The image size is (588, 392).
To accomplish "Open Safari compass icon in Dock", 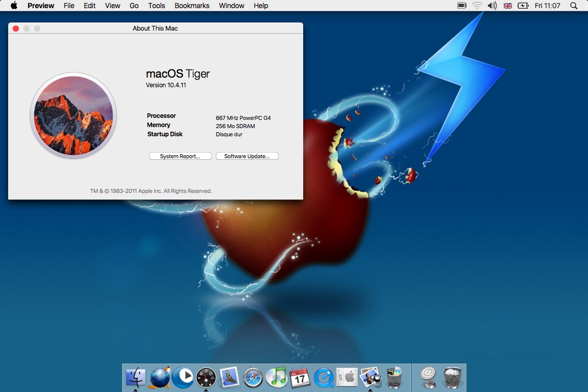I will coord(253,377).
